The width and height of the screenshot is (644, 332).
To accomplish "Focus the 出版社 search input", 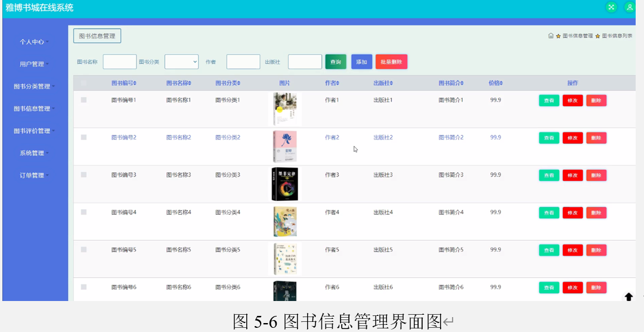I will click(x=305, y=61).
